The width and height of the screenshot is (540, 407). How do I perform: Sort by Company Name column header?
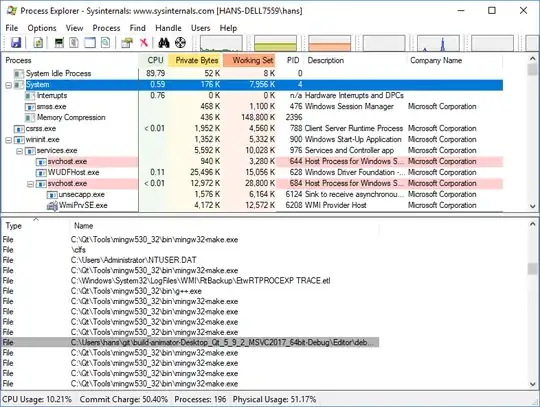(455, 60)
